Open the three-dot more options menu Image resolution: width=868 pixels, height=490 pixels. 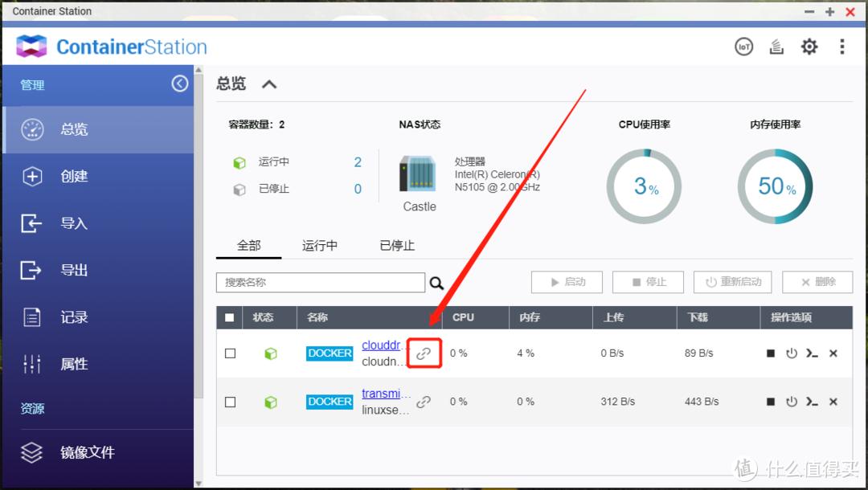pos(841,47)
